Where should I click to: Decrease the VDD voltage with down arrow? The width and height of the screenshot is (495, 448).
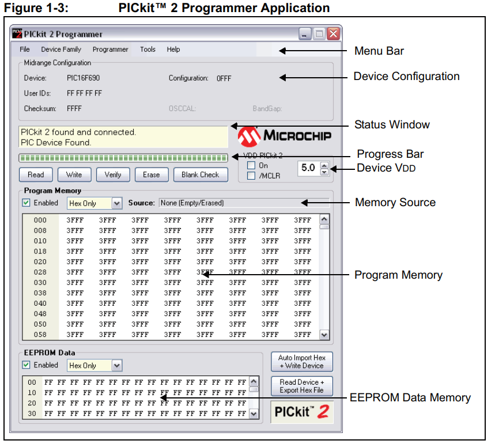click(324, 172)
